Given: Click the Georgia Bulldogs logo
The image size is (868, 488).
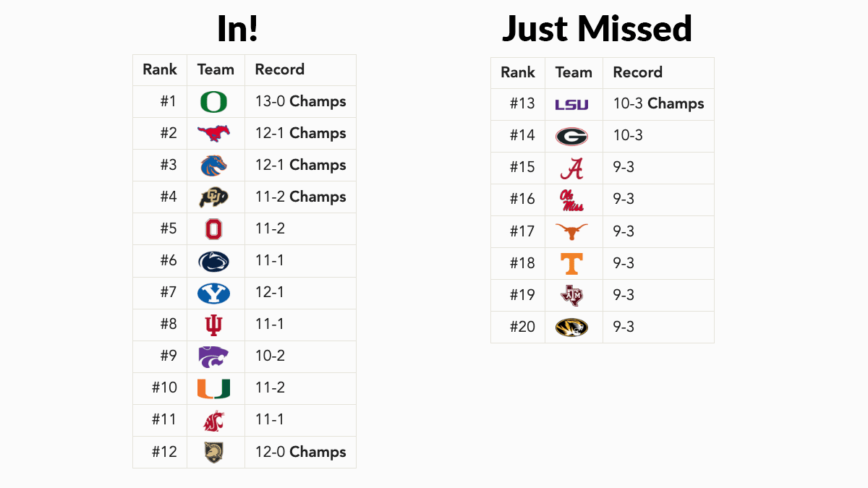Looking at the screenshot, I should tap(571, 136).
